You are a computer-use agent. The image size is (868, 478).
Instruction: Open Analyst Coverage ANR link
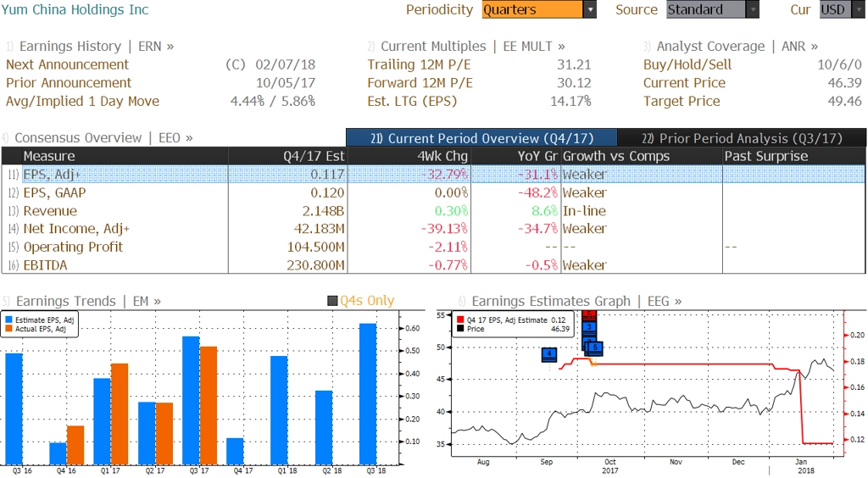(x=737, y=47)
